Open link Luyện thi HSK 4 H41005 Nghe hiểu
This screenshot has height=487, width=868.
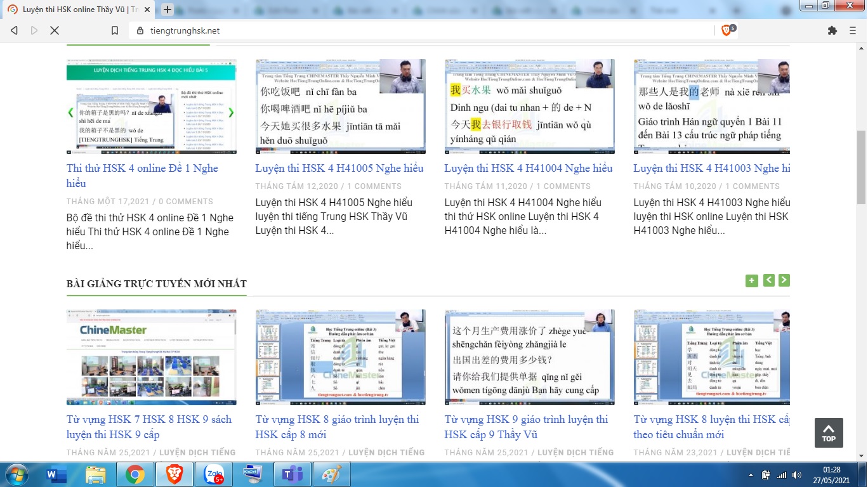(339, 168)
